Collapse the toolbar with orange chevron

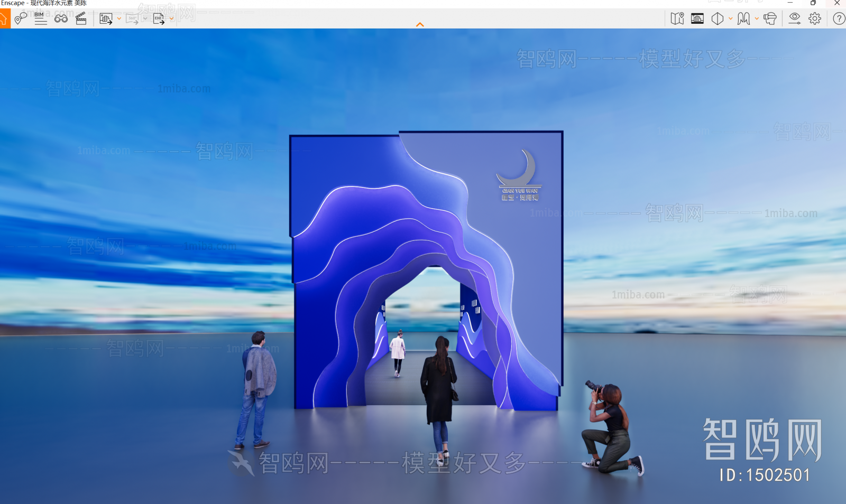420,24
